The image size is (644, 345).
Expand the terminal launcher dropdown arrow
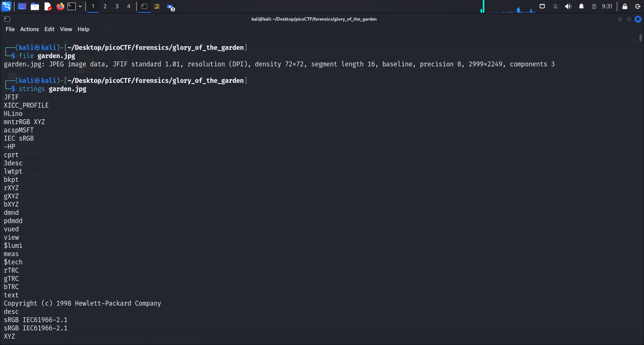(80, 6)
